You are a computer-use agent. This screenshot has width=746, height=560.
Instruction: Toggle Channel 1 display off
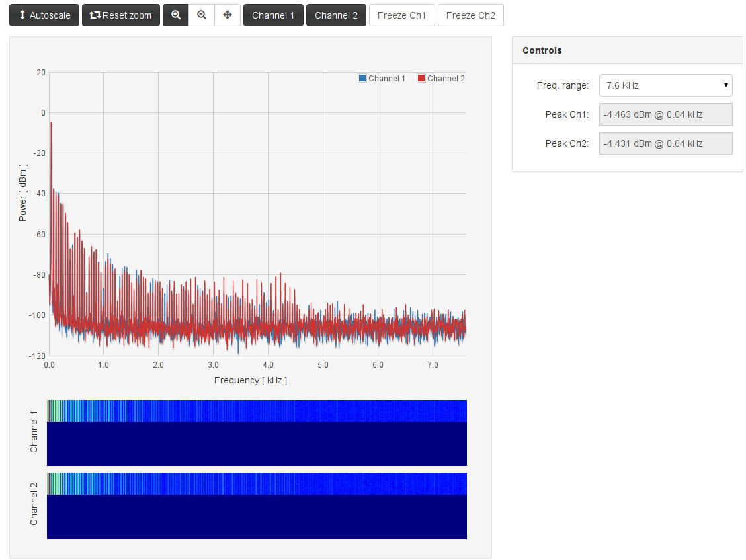coord(273,15)
